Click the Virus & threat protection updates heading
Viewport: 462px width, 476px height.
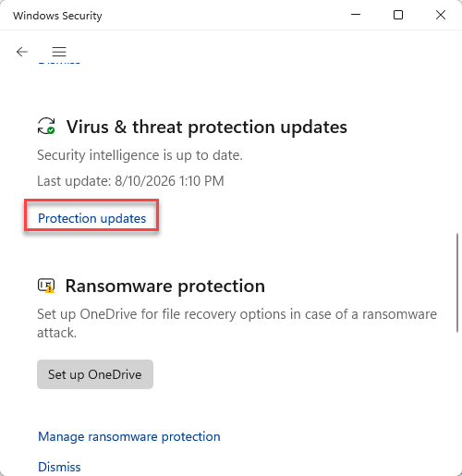tap(207, 127)
